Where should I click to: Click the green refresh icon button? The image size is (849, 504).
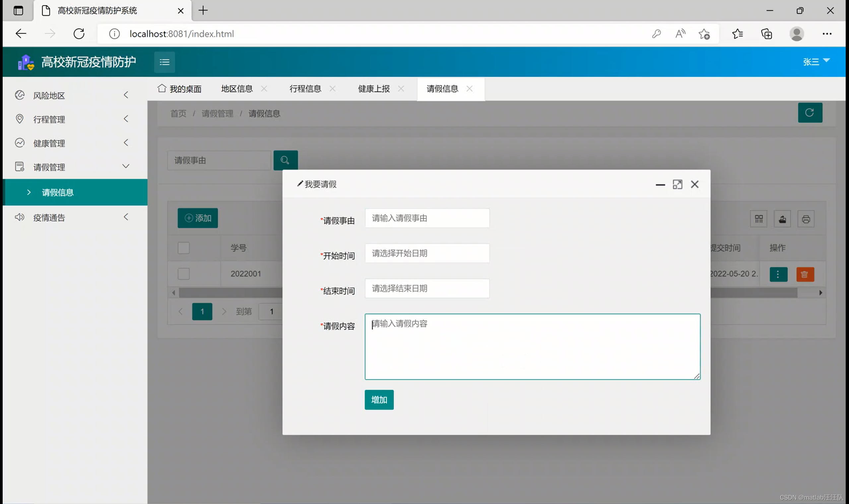[x=810, y=112]
